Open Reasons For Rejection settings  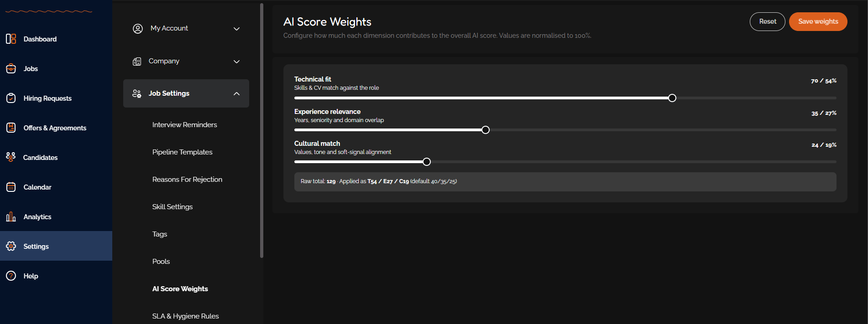(188, 179)
